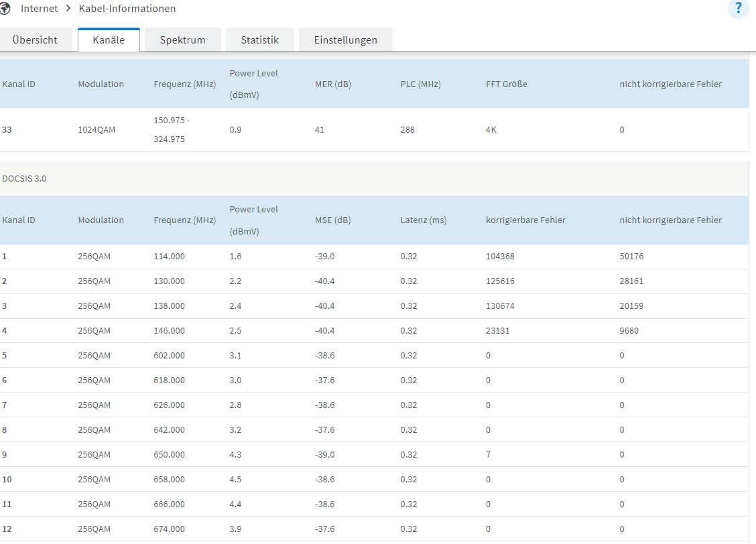Select Kanal ID 33 cell
This screenshot has width=756, height=544.
[x=7, y=129]
